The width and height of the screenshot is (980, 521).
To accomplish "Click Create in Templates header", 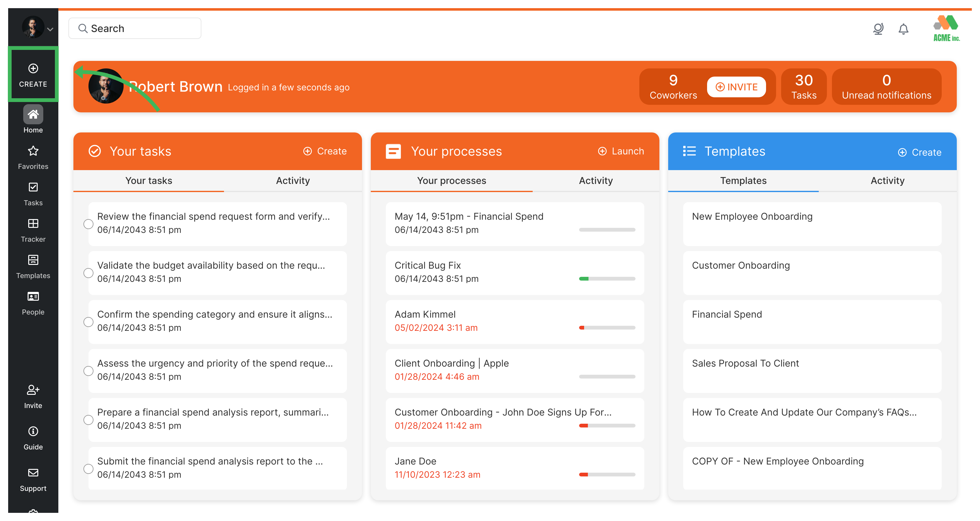I will [919, 152].
